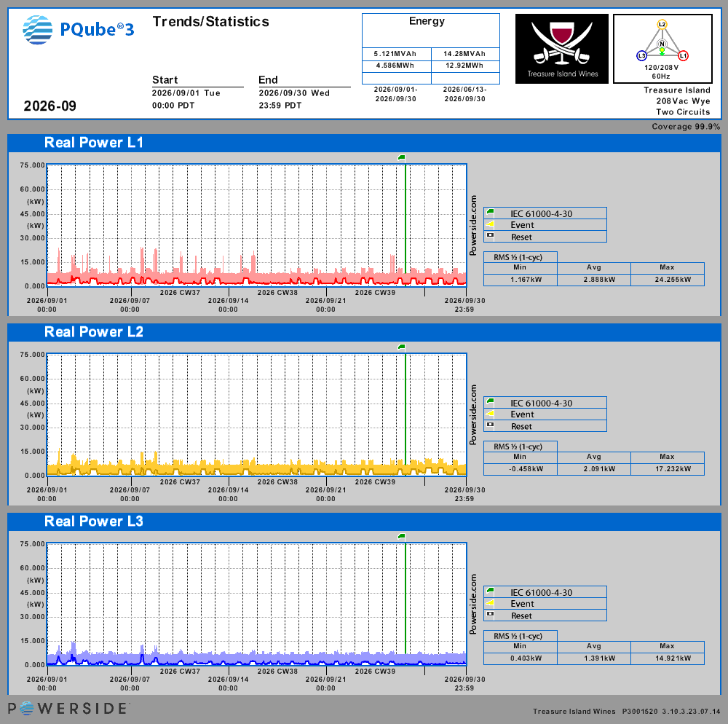Click the blue L3 power trend plot
728x724 pixels.
coord(257,605)
